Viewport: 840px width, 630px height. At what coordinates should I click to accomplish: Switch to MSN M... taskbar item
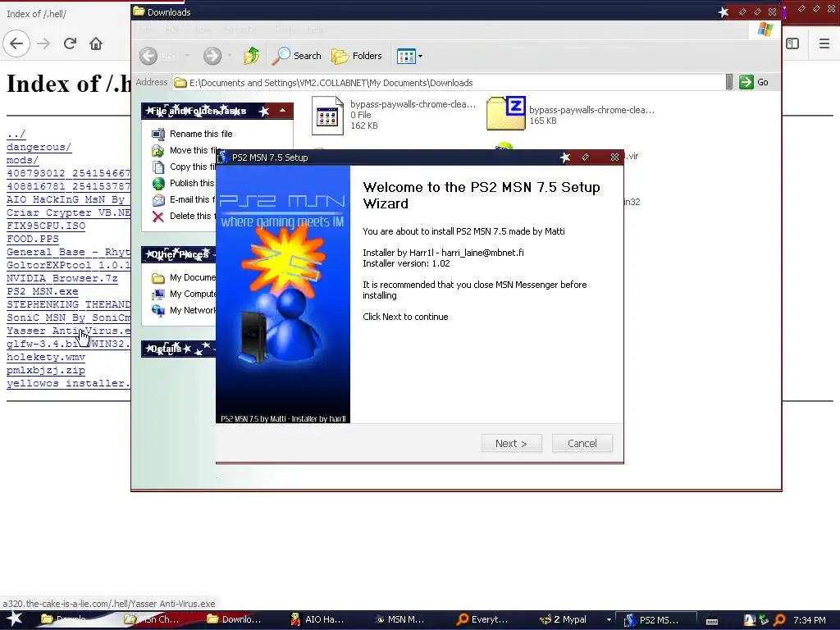[399, 619]
